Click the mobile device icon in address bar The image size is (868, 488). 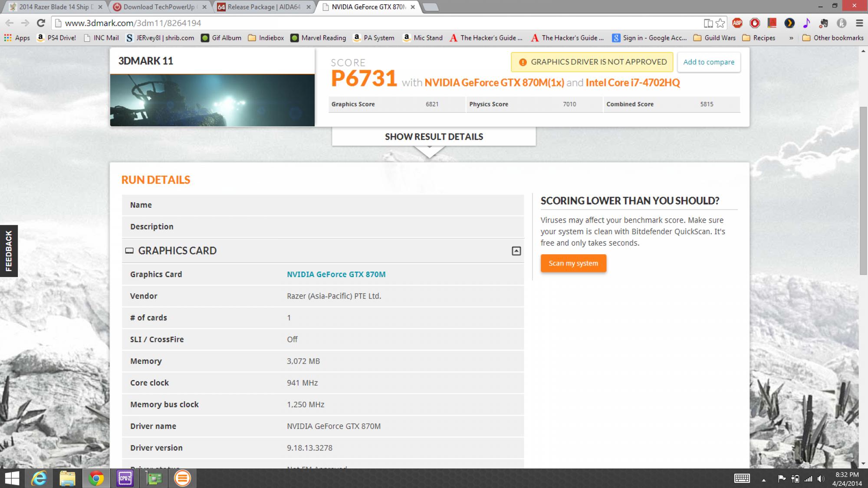click(708, 23)
